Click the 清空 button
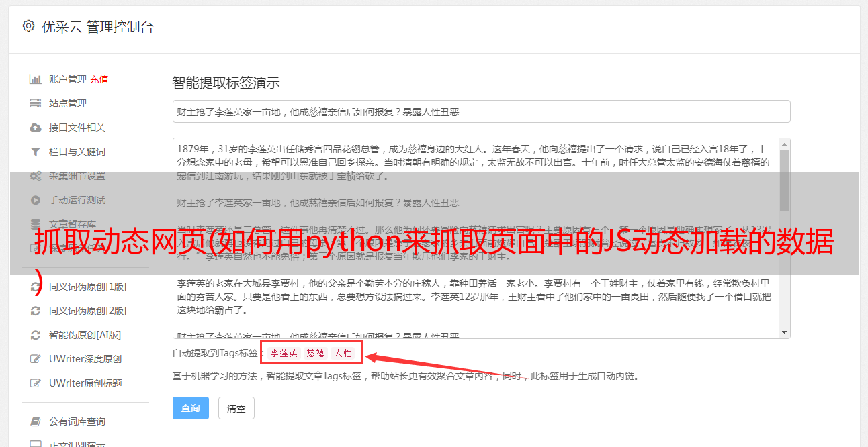This screenshot has width=868, height=447. tap(236, 408)
